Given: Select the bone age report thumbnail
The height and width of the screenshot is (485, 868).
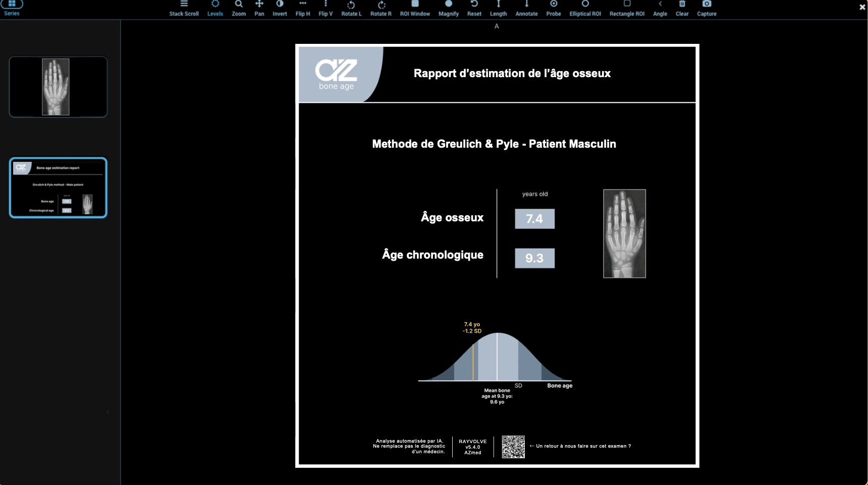Looking at the screenshot, I should [x=58, y=188].
